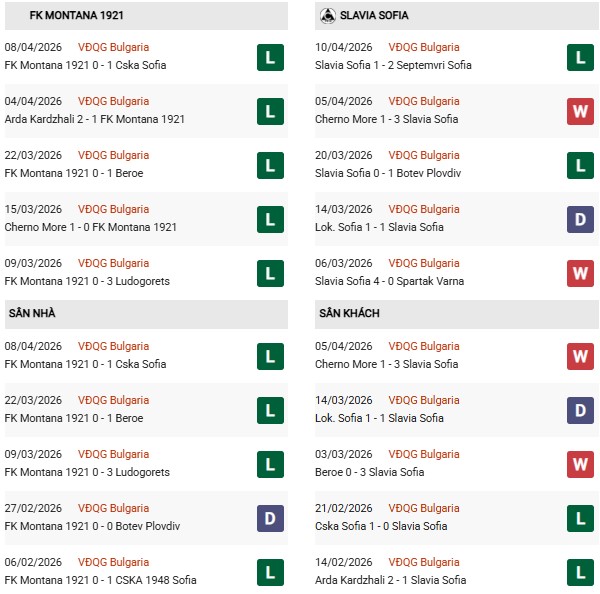Screen dimensions: 600x594
Task: Open VĐQG Bulgaria link for 27/02/2026 match
Action: [x=112, y=508]
